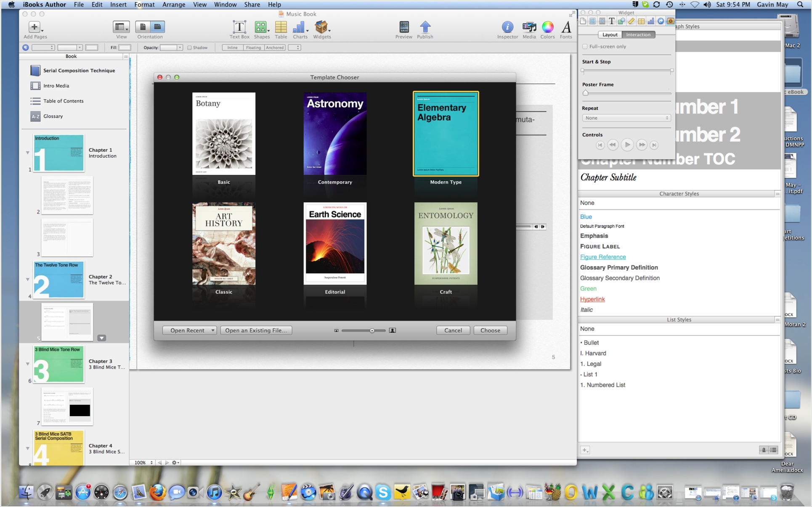Collapse Chapter 1 disclosure triangle
This screenshot has height=507, width=812.
(28, 153)
